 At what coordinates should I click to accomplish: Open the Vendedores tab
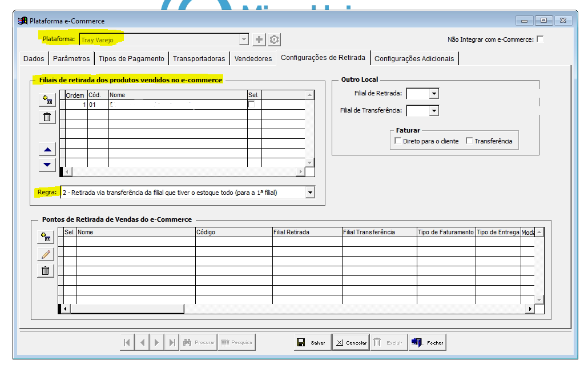pyautogui.click(x=253, y=59)
